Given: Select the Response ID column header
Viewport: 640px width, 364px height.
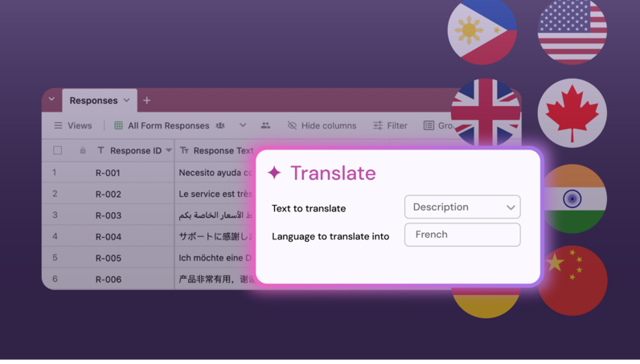Looking at the screenshot, I should (x=135, y=150).
